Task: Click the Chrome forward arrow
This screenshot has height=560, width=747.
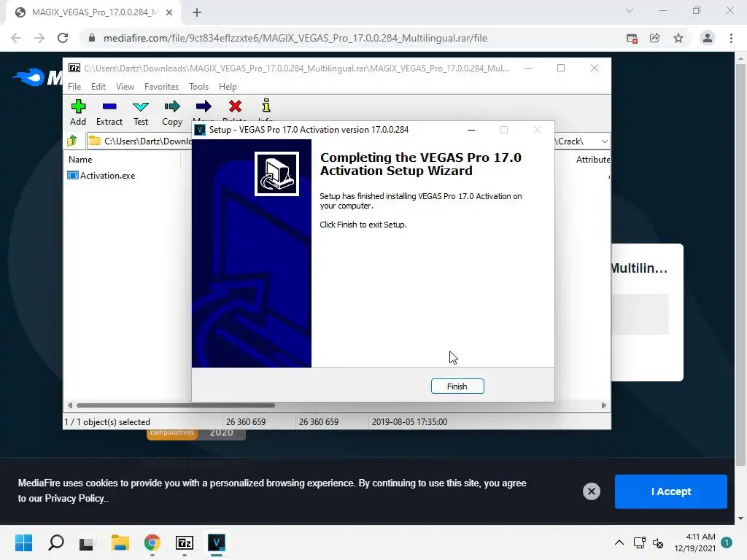Action: [39, 38]
